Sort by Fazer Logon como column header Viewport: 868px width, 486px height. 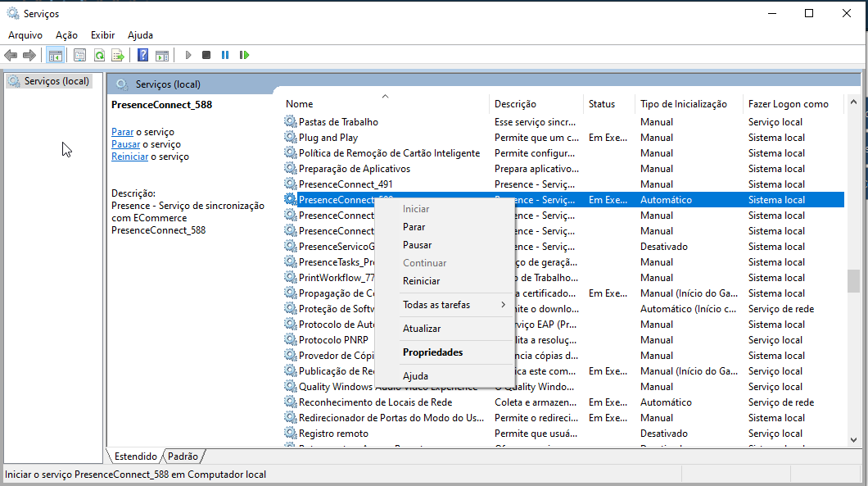coord(793,103)
